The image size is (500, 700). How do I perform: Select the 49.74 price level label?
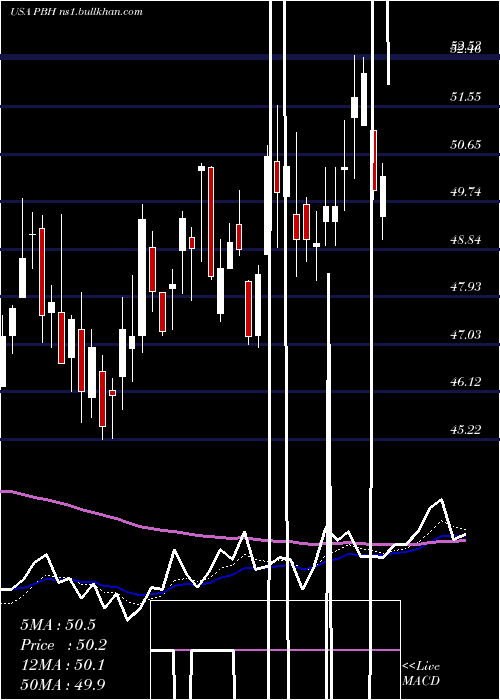coord(466,192)
